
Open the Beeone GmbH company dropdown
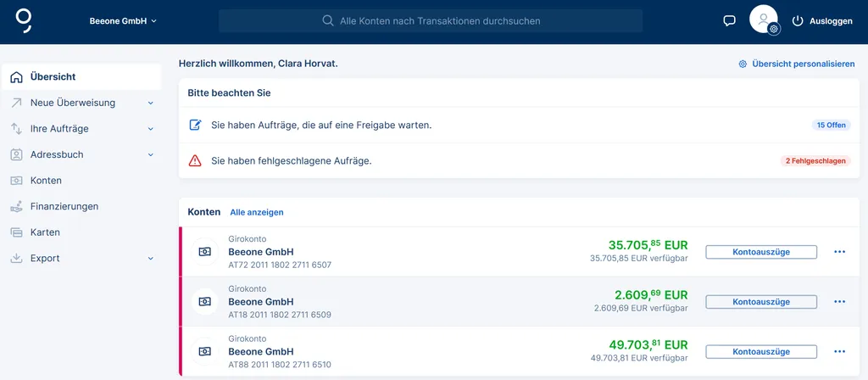pyautogui.click(x=123, y=21)
